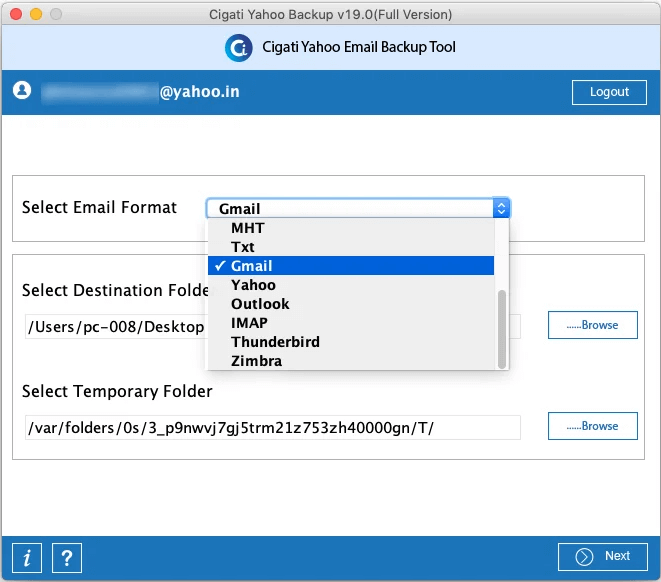Image resolution: width=661 pixels, height=582 pixels.
Task: Select the checked Gmail option
Action: point(351,266)
